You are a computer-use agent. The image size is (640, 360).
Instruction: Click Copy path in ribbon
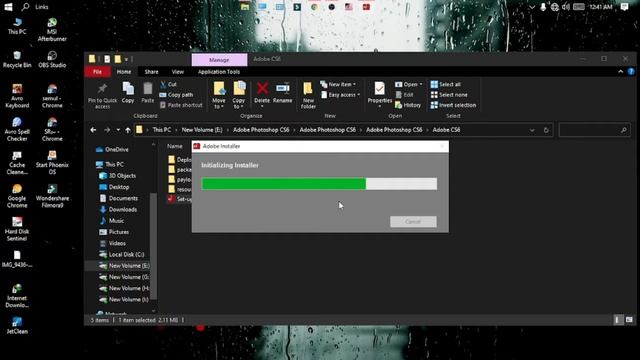[176, 95]
